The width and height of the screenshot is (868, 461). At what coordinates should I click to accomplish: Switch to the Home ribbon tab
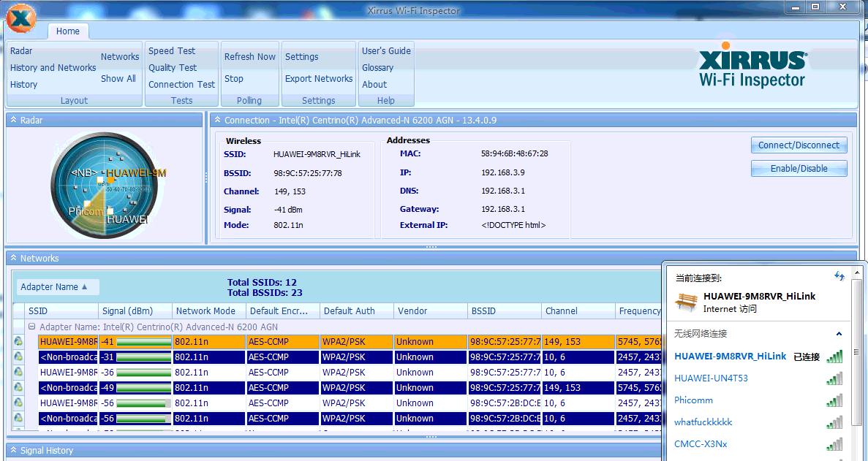pos(67,31)
